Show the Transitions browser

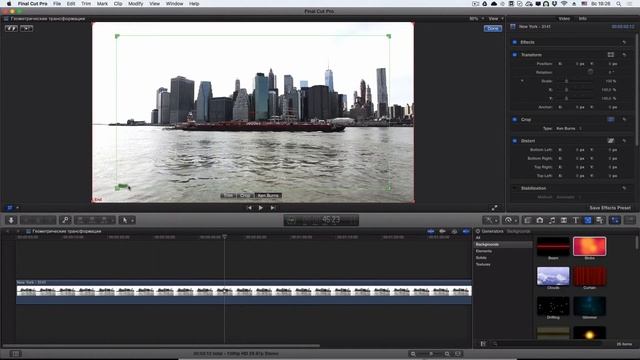[x=564, y=220]
